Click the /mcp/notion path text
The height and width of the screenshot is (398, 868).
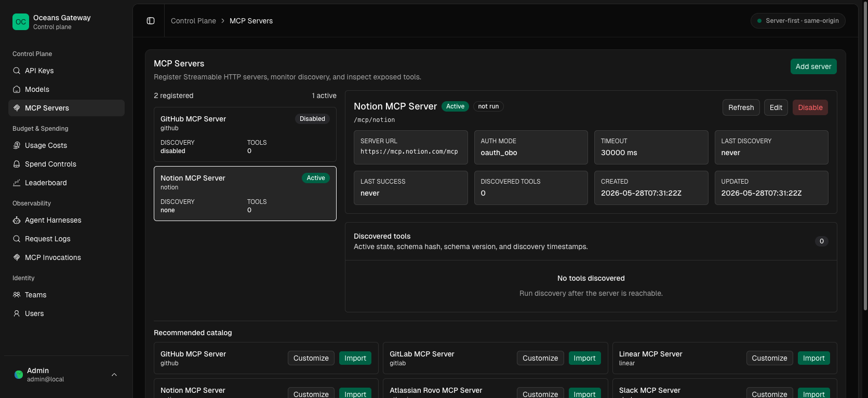click(374, 120)
